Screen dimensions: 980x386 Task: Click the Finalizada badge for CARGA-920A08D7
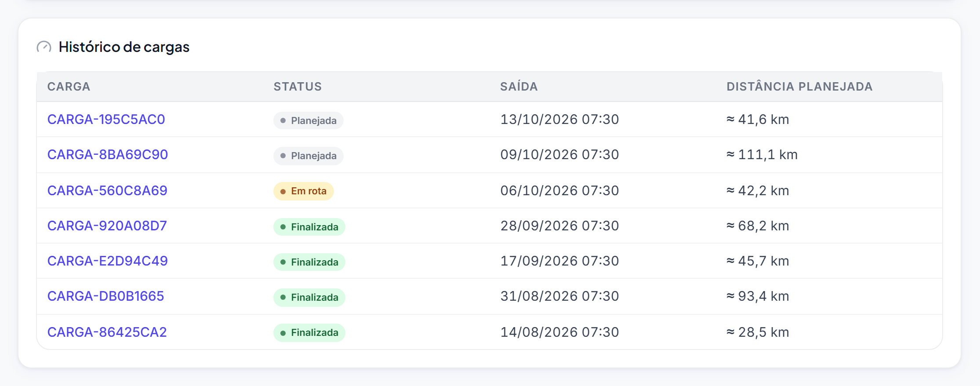pyautogui.click(x=309, y=227)
